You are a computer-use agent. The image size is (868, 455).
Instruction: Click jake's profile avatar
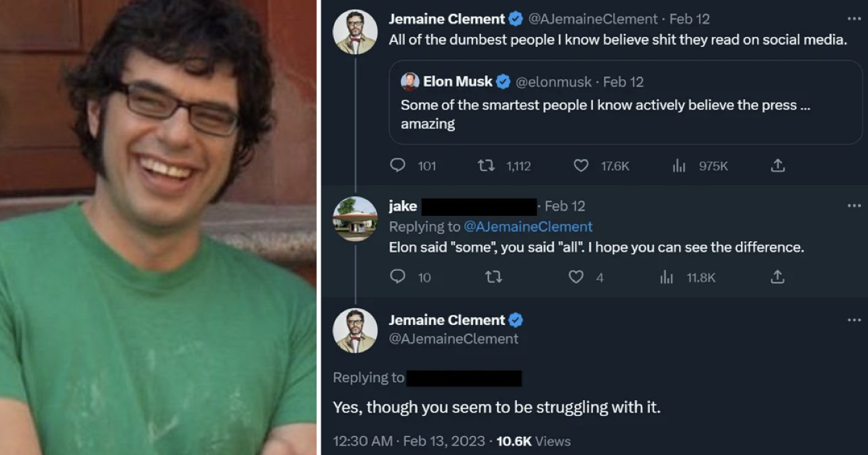tap(355, 218)
